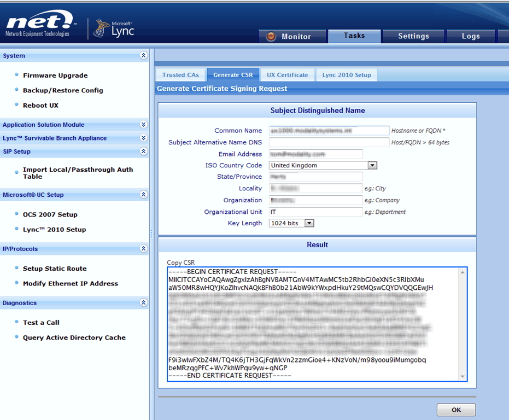Collapse the System sidebar section
This screenshot has height=420, width=509.
[x=143, y=55]
